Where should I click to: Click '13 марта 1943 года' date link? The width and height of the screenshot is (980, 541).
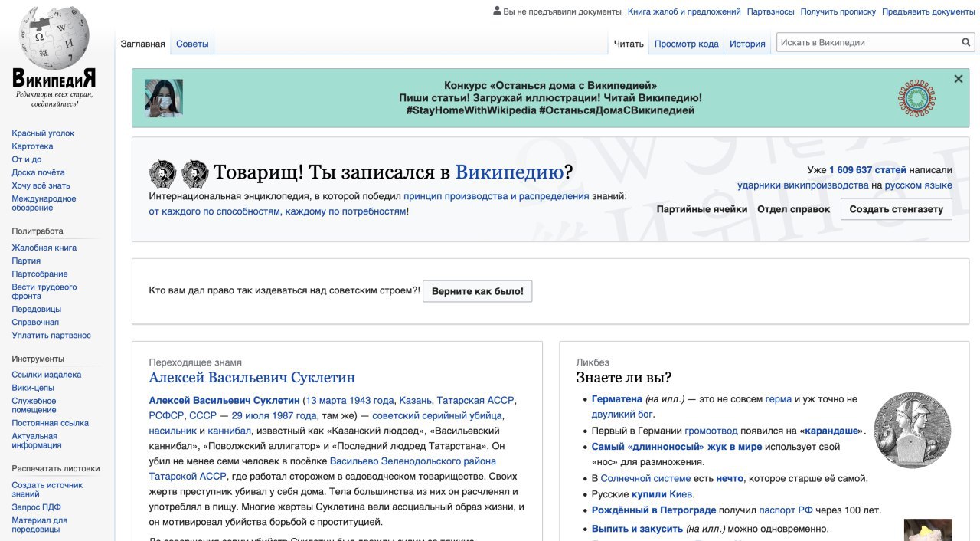(x=350, y=401)
